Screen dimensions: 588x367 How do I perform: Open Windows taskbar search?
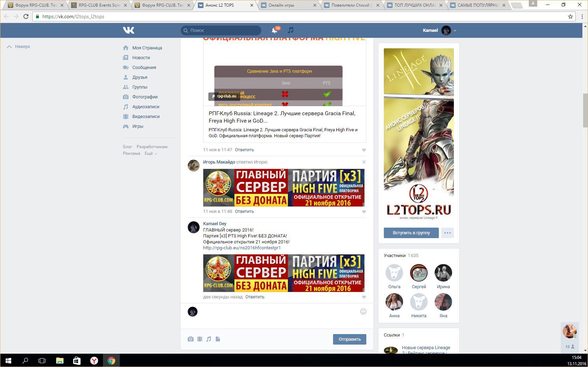tap(25, 360)
